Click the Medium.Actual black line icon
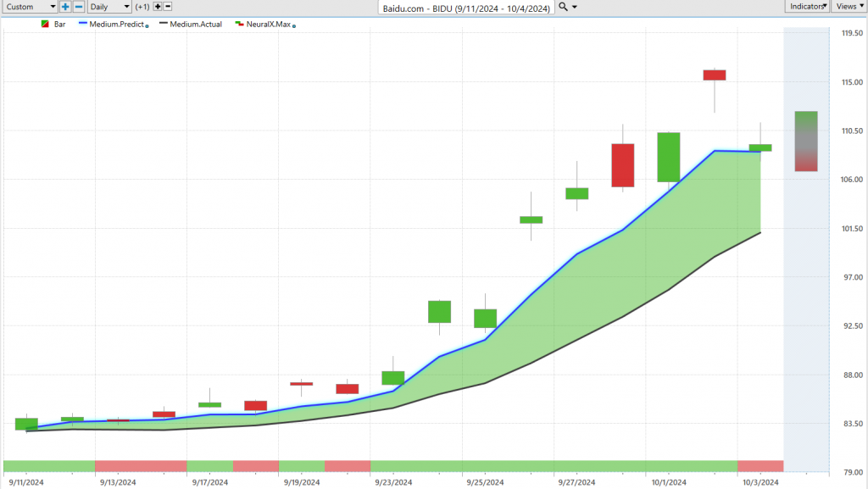868x489 pixels. pos(164,24)
